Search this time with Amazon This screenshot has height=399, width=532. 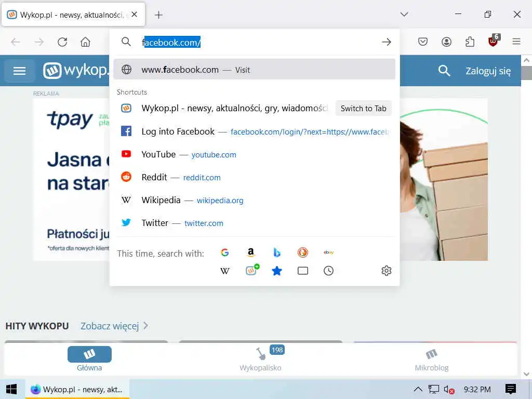click(251, 252)
